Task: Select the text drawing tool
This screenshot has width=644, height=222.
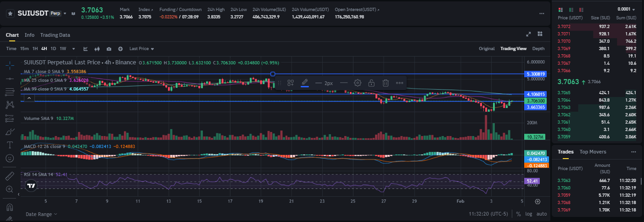Action: click(x=10, y=145)
